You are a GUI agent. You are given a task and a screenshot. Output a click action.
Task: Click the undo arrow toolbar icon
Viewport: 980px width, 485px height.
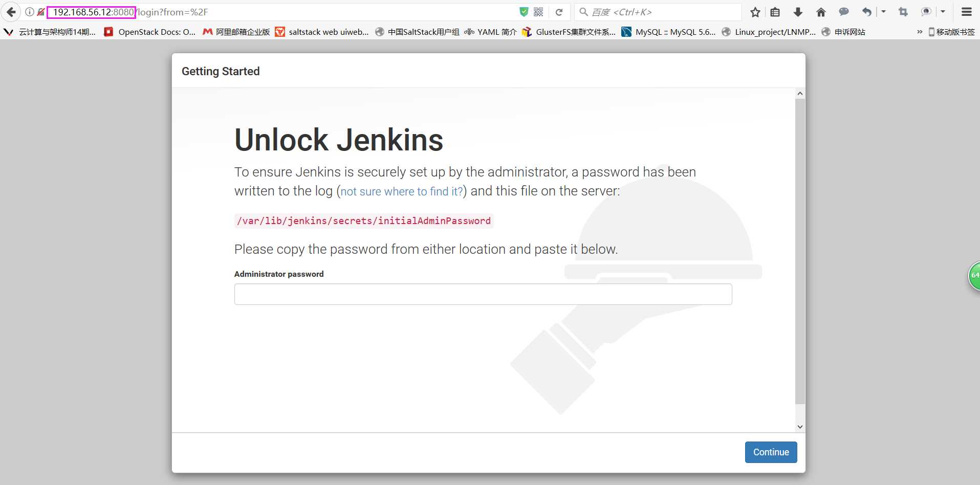[866, 12]
